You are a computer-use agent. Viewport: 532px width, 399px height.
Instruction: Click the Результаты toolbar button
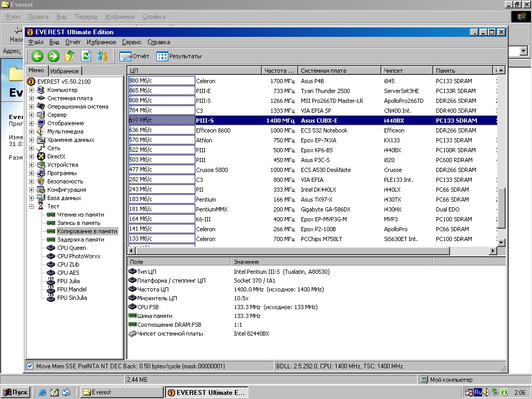click(179, 56)
